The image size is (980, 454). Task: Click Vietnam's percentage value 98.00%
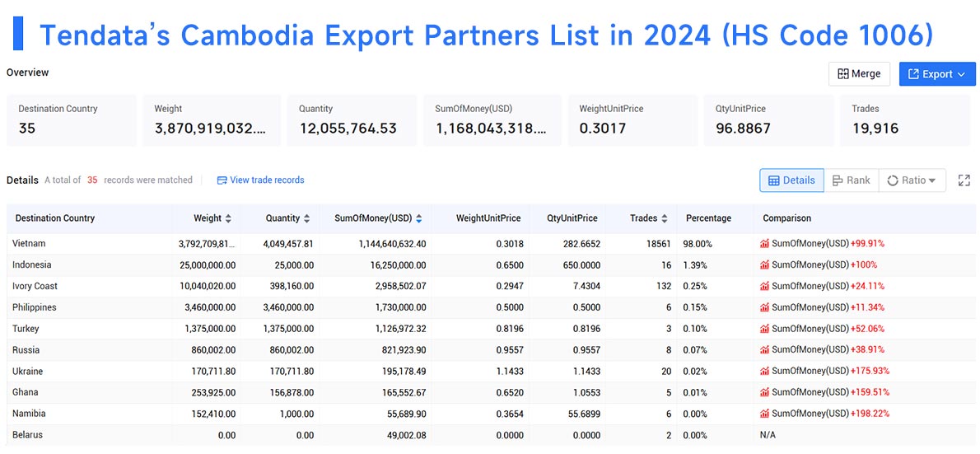pyautogui.click(x=699, y=244)
